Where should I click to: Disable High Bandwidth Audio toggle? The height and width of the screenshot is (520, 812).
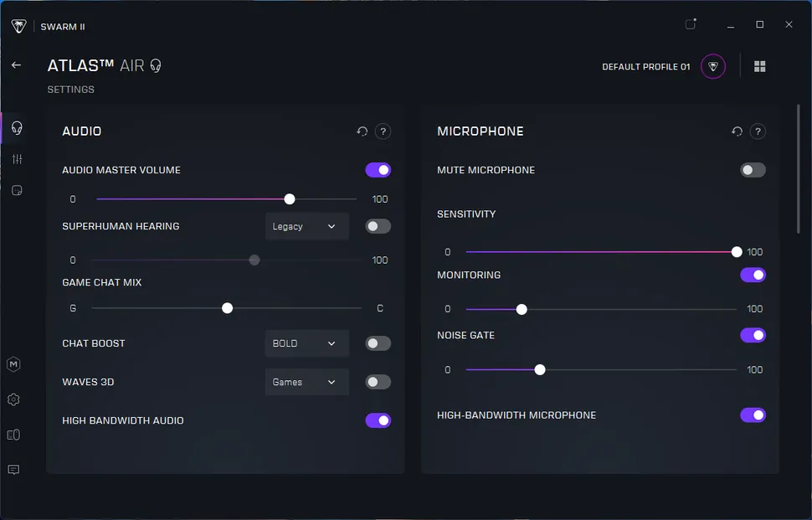[x=378, y=420]
